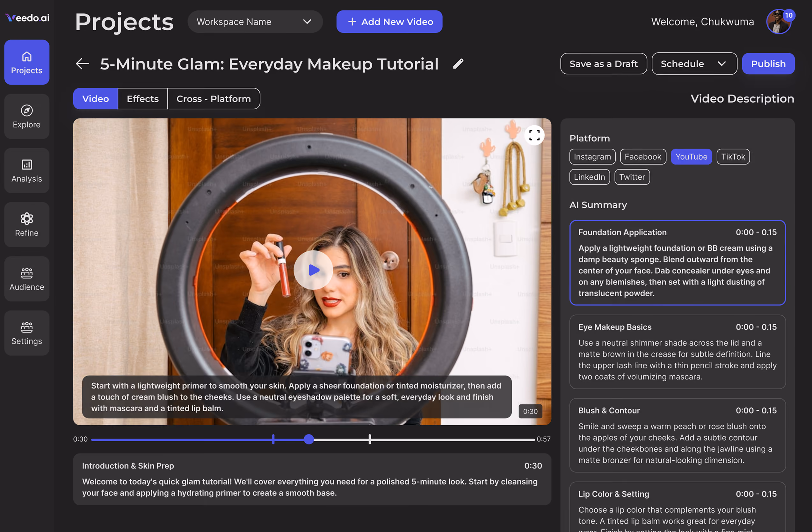Open the notification badge showing 10
The image size is (812, 532).
pyautogui.click(x=788, y=15)
